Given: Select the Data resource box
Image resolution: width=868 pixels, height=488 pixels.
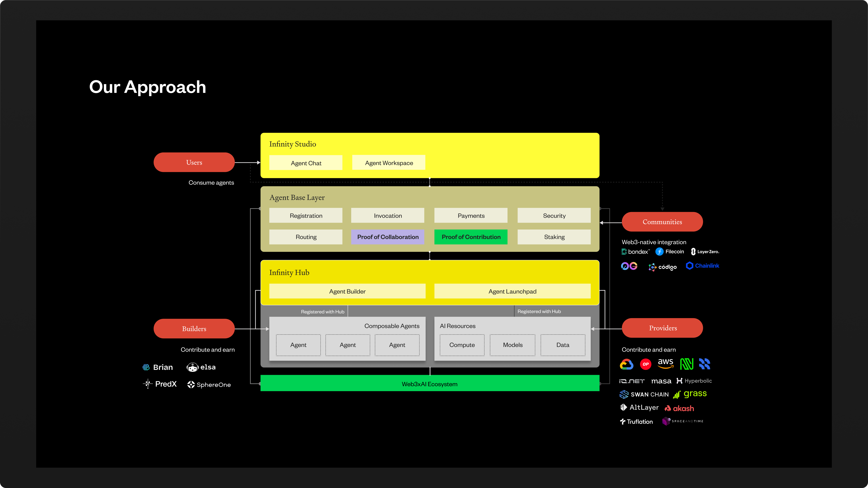Looking at the screenshot, I should pos(563,345).
